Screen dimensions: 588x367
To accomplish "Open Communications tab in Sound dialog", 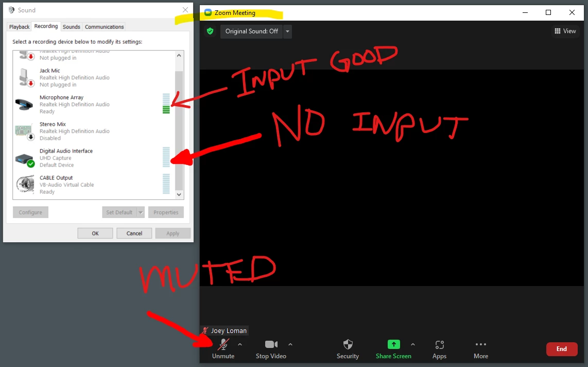I will point(104,27).
